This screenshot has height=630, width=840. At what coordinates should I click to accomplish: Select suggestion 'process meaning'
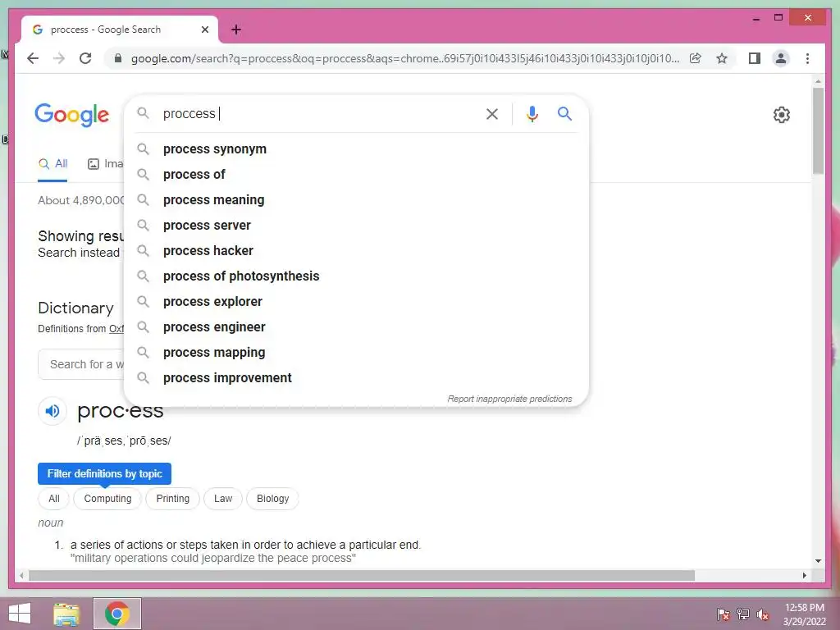pos(356,200)
